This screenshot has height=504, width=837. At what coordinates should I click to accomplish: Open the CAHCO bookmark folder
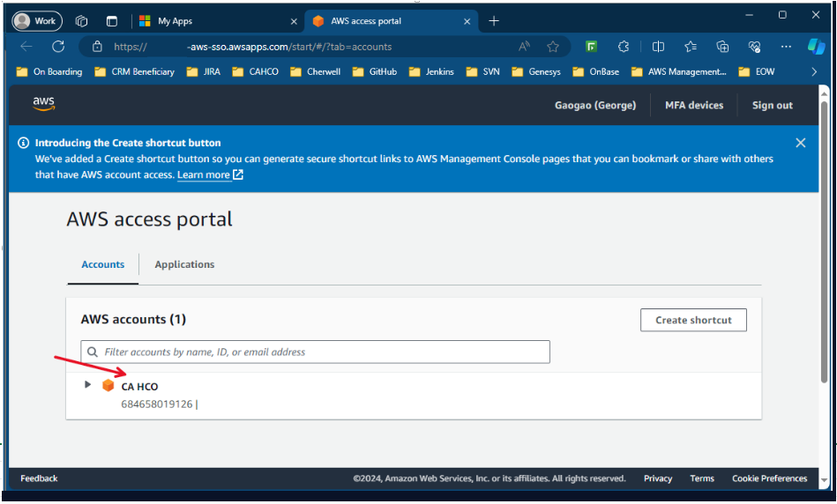click(x=255, y=71)
